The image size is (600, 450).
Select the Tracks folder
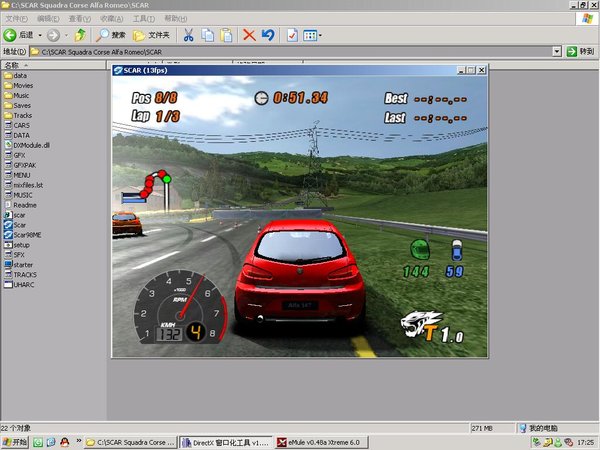(x=22, y=115)
